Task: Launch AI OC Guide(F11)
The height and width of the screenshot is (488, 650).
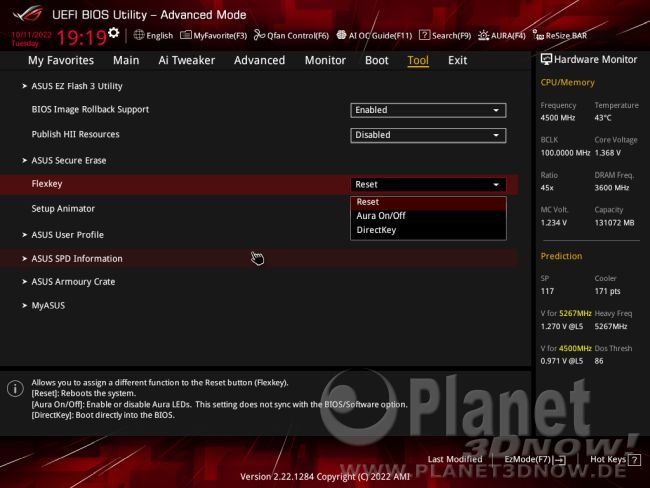Action: 374,36
